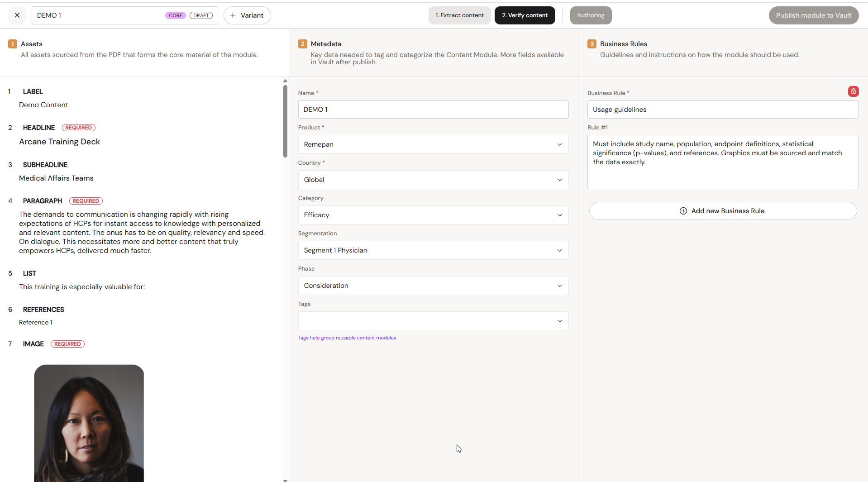Click the circled plus icon beside Add new Business Rule
This screenshot has width=868, height=482.
pyautogui.click(x=683, y=211)
